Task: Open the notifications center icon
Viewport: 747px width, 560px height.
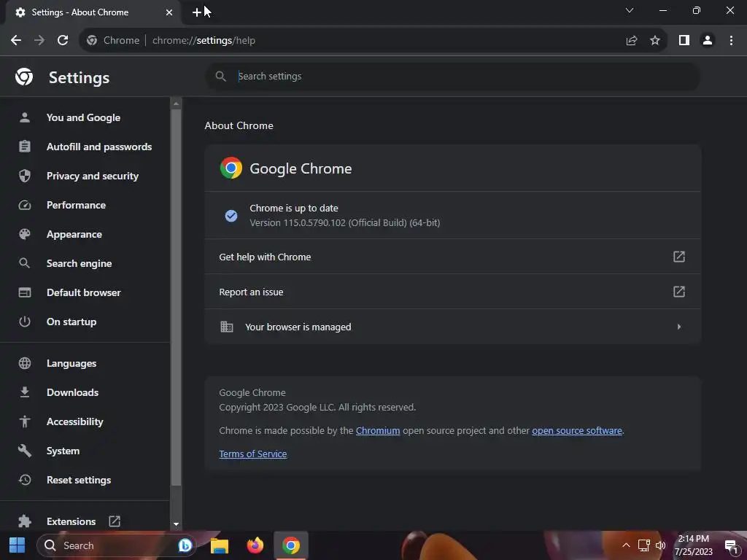Action: click(x=731, y=546)
